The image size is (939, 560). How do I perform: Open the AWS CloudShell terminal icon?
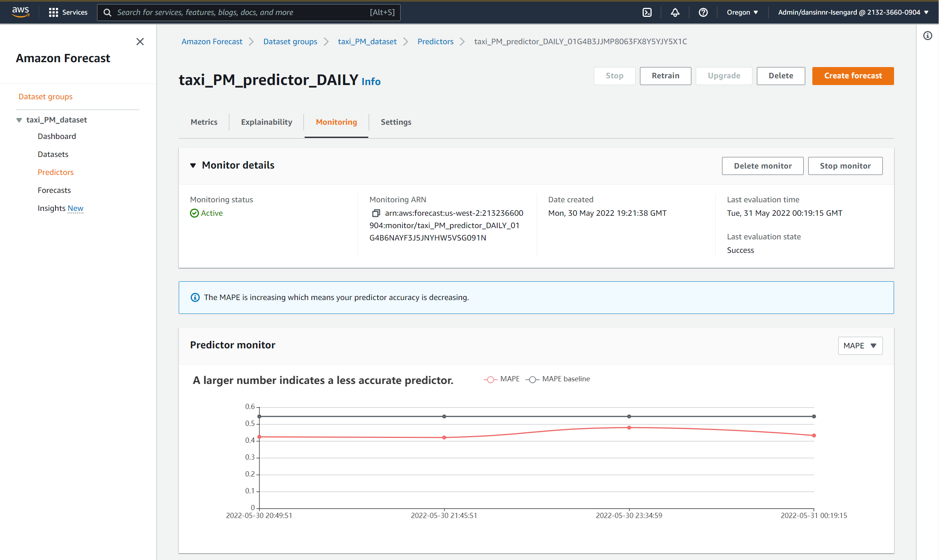click(x=647, y=12)
